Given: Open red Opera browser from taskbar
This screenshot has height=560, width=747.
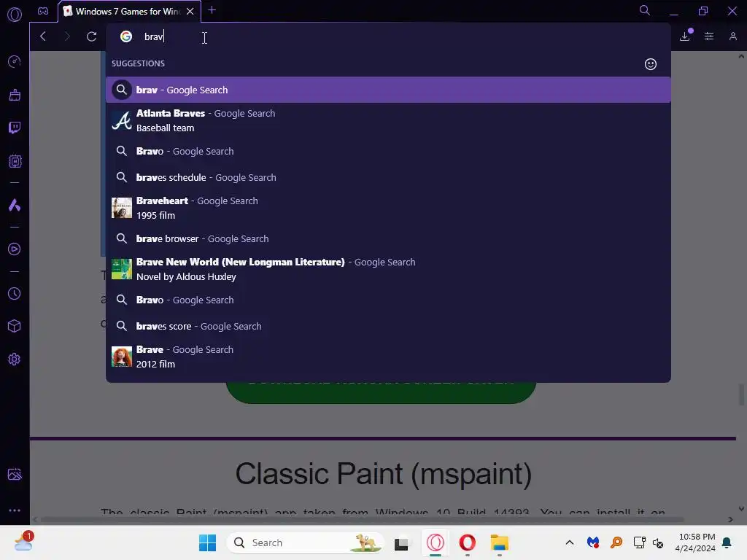Looking at the screenshot, I should click(x=468, y=542).
